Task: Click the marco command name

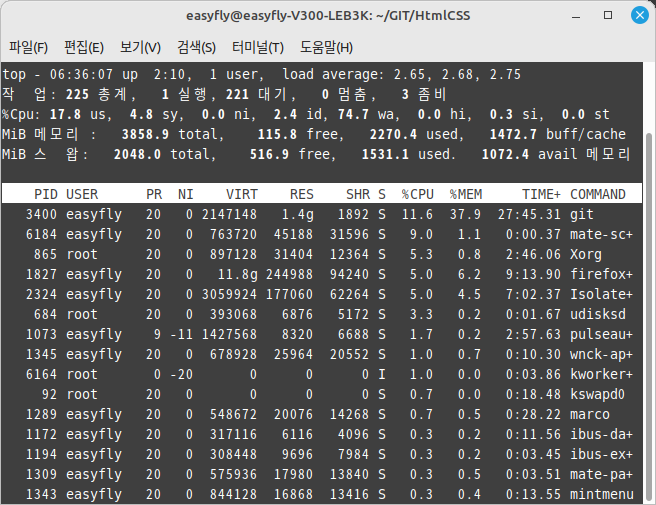Action: point(590,414)
